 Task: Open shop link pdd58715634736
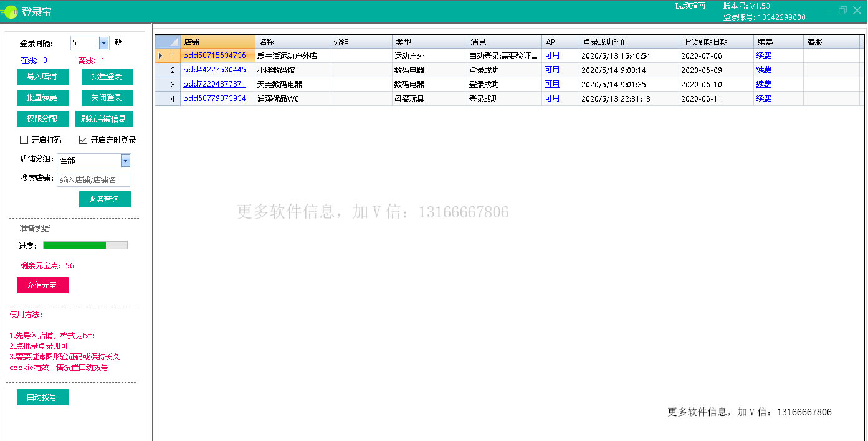pyautogui.click(x=214, y=55)
